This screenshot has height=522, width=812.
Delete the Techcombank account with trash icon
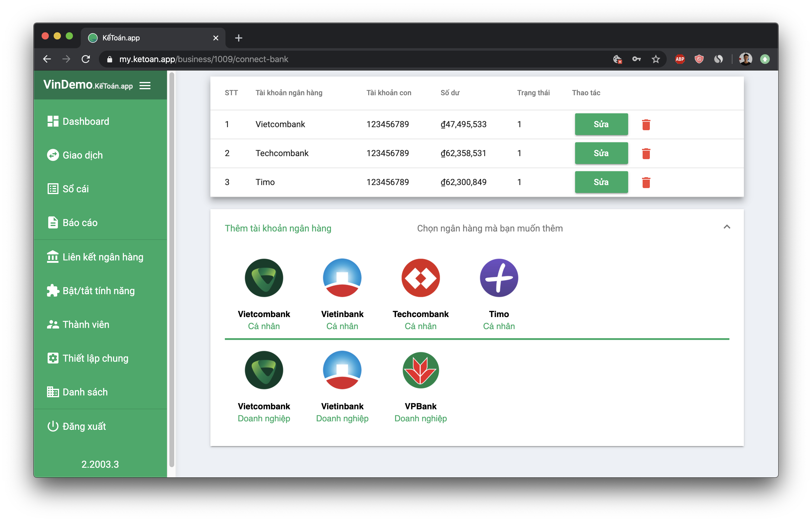(x=646, y=153)
